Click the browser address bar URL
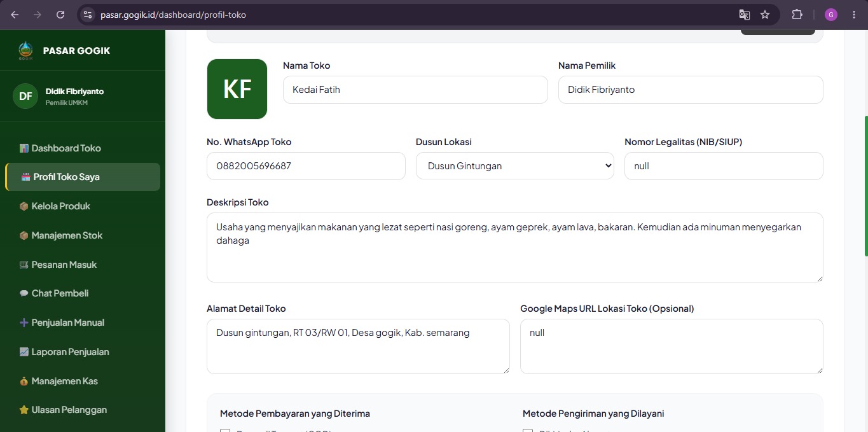This screenshot has width=868, height=432. coord(173,15)
